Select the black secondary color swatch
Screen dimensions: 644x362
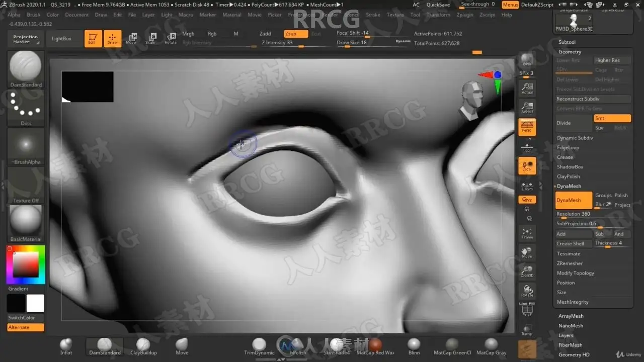coord(16,304)
